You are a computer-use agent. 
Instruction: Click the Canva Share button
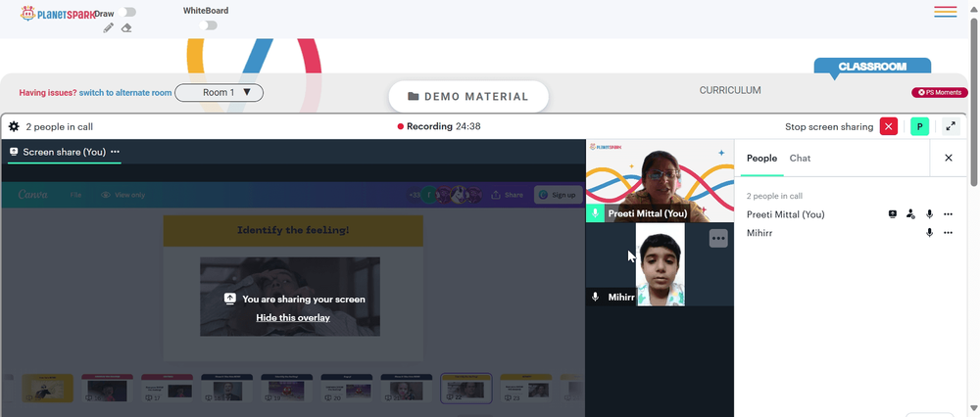pos(508,195)
